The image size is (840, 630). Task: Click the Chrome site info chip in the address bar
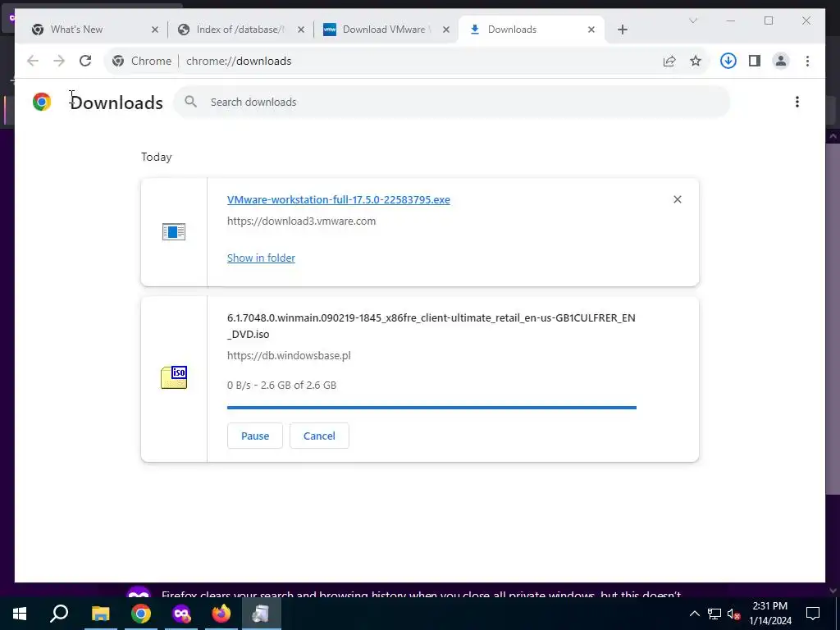pos(142,61)
